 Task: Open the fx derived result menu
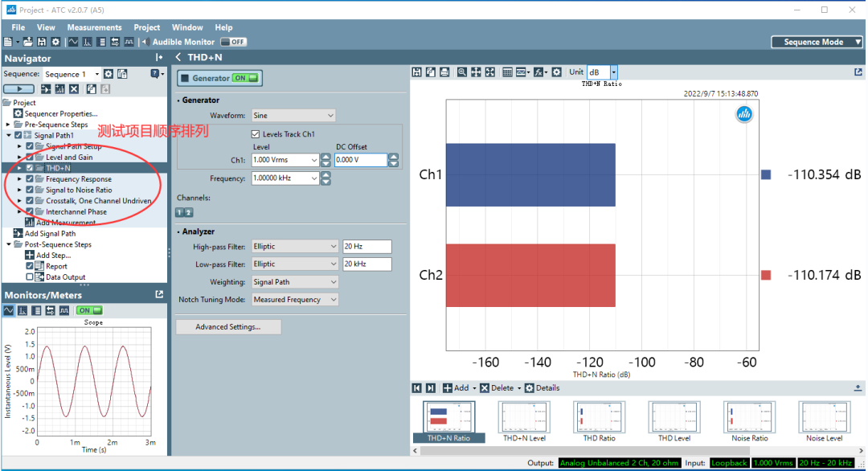pos(540,72)
